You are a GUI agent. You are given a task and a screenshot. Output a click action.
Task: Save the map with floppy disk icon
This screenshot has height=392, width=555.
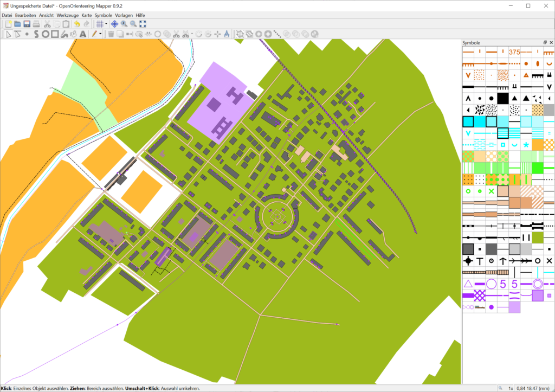pos(27,24)
